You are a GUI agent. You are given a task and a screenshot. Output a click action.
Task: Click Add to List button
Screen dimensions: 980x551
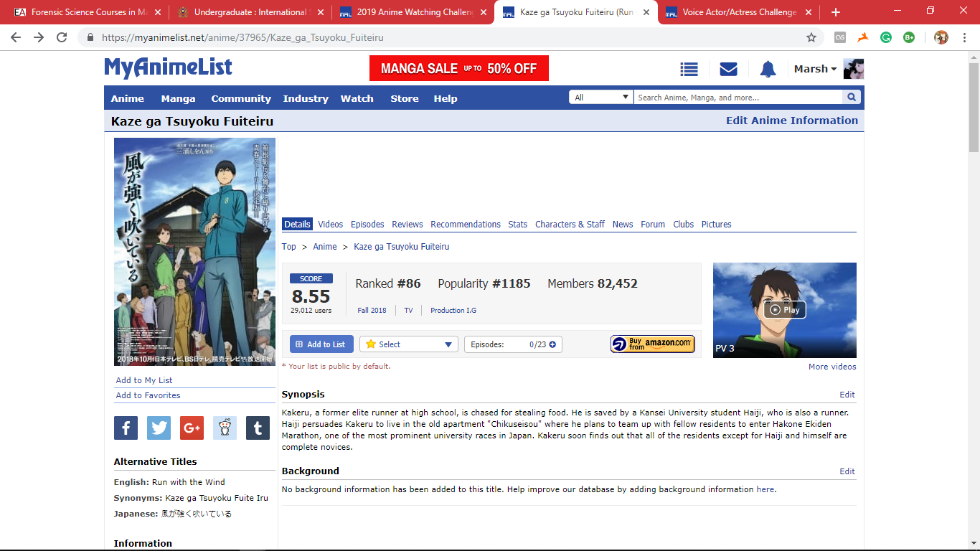[321, 344]
